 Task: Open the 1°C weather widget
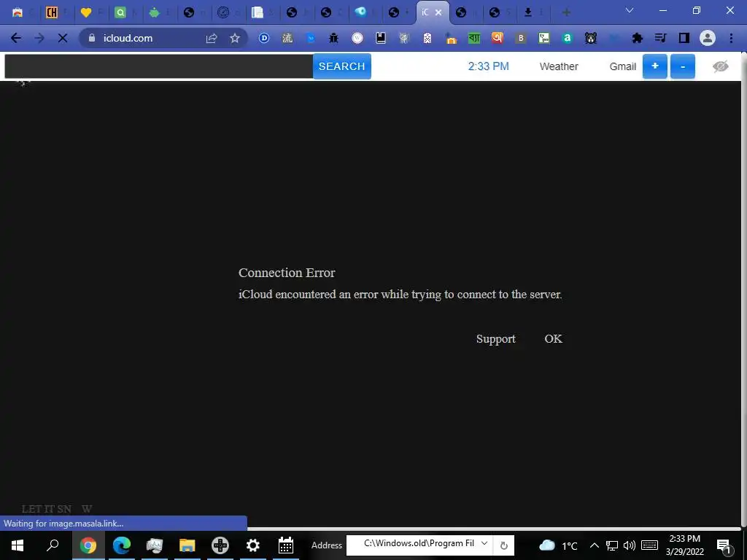click(558, 545)
